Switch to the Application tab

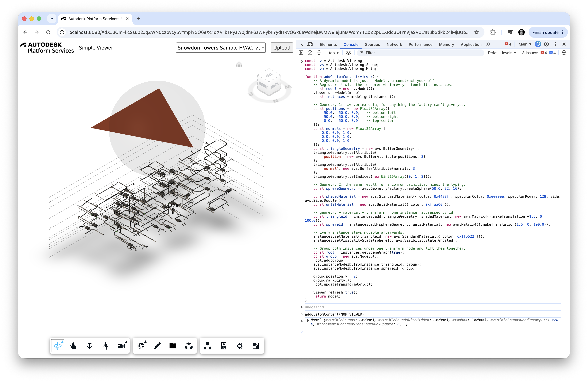click(471, 44)
